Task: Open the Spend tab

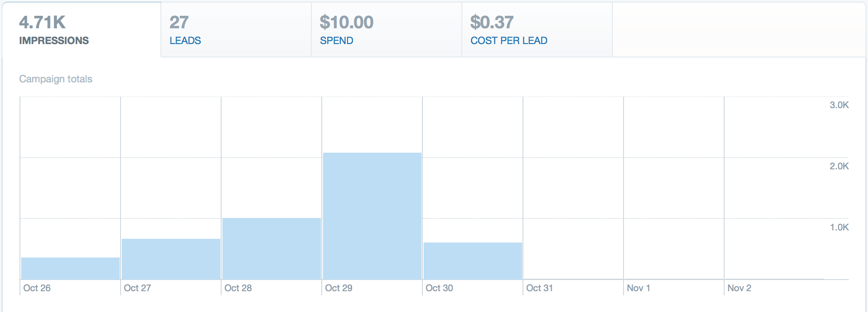Action: point(387,30)
